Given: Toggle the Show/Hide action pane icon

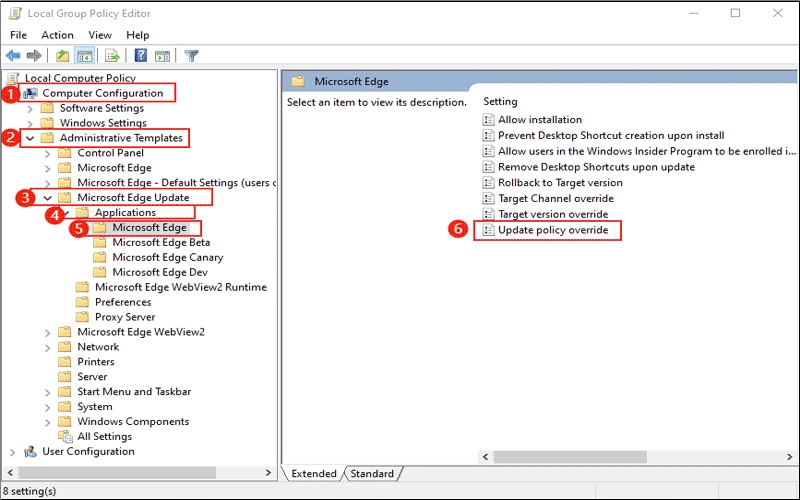Looking at the screenshot, I should click(162, 56).
